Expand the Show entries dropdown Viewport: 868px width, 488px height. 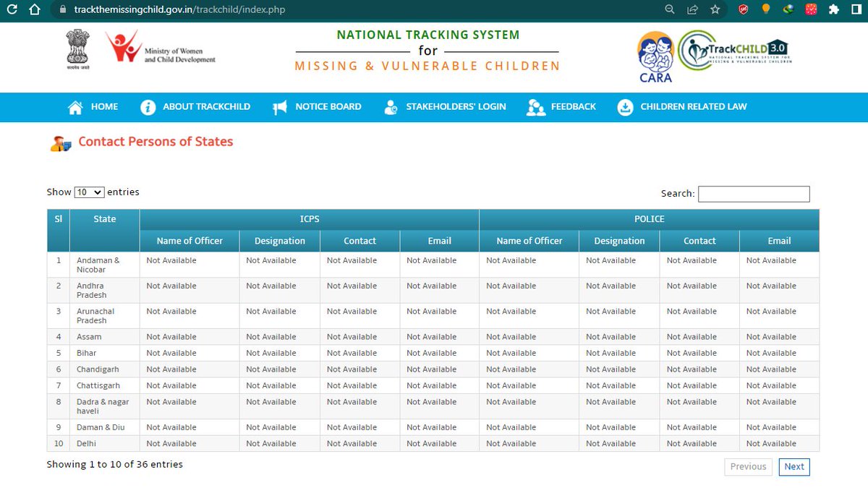90,192
